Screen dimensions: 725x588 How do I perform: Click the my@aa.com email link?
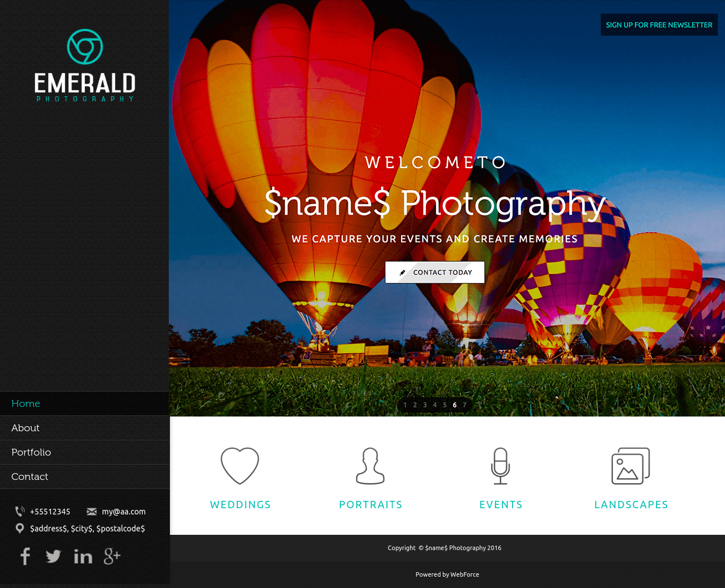[x=123, y=512]
